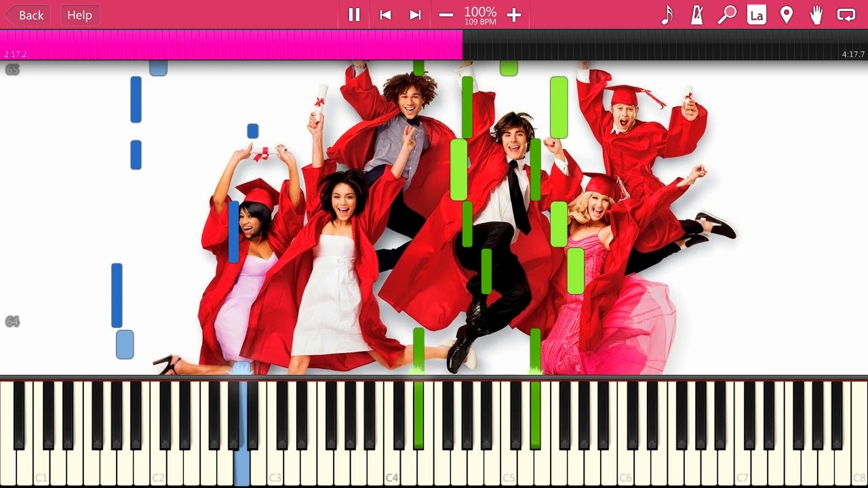This screenshot has width=868, height=488.
Task: Play the piano key labeled C2
Action: click(158, 468)
